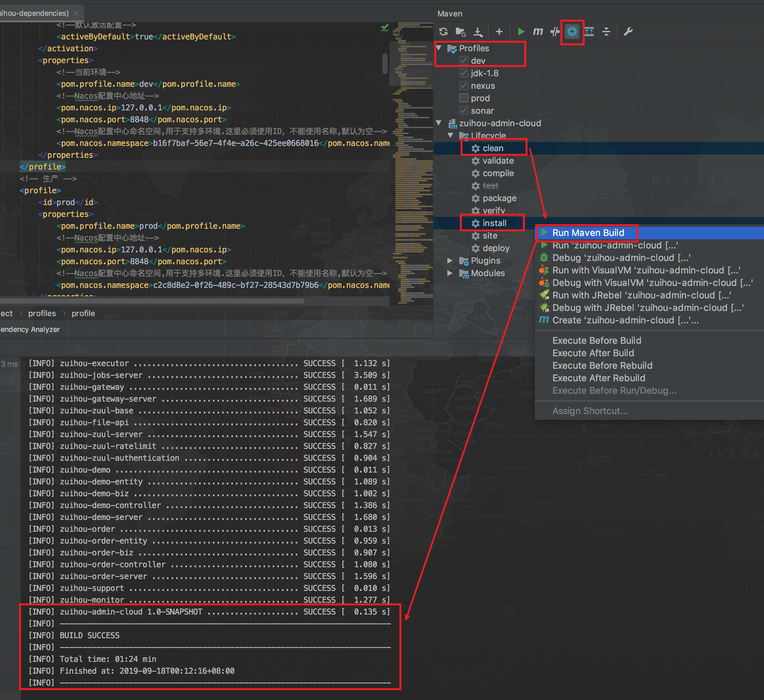The width and height of the screenshot is (764, 700).
Task: Click the 'Total time: 01:24 min' line
Action: (x=108, y=659)
